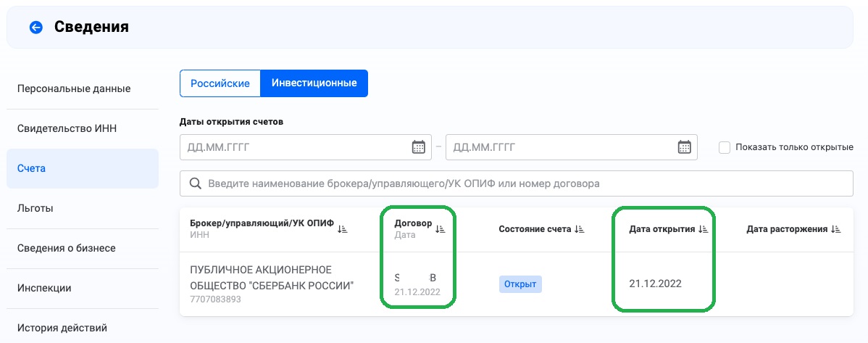Sort by Дата расторжения column icon

point(835,229)
